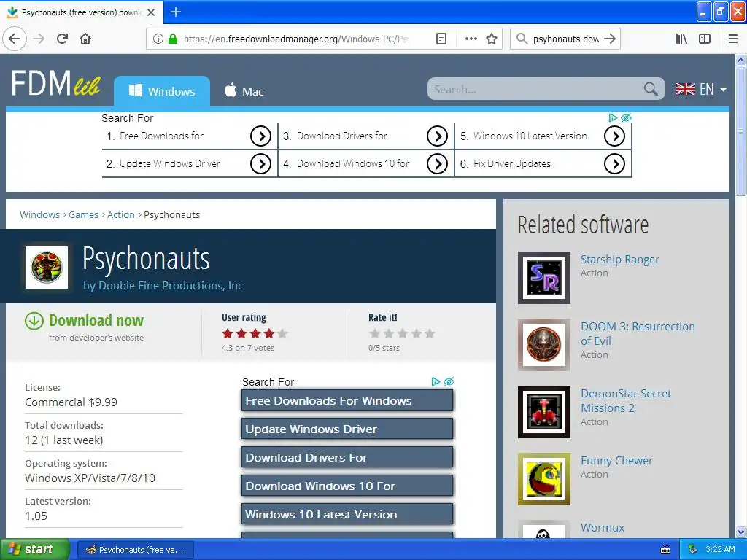Rate five stars in Rate it
Viewport: 747px width, 560px height.
tap(430, 333)
